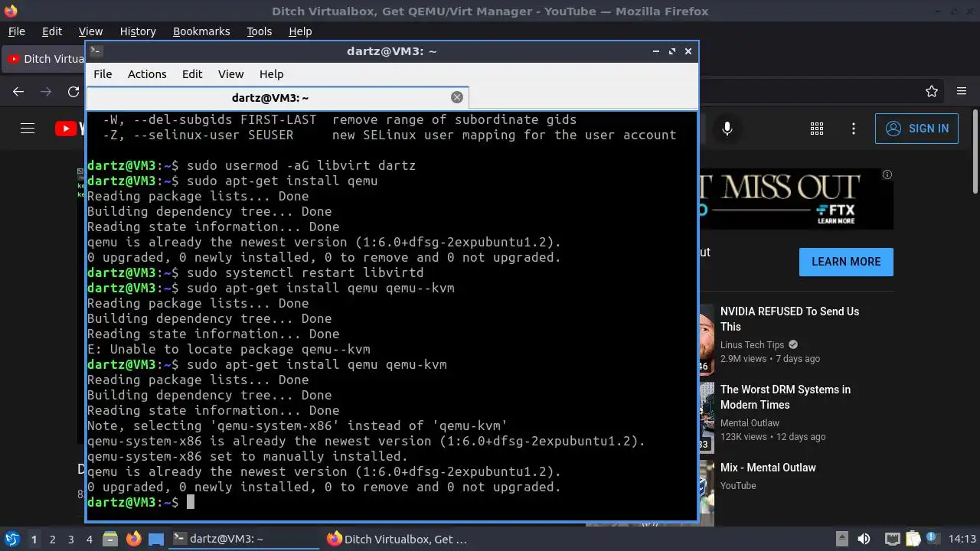Click the FTX ad banner
The width and height of the screenshot is (980, 551).
(x=795, y=199)
